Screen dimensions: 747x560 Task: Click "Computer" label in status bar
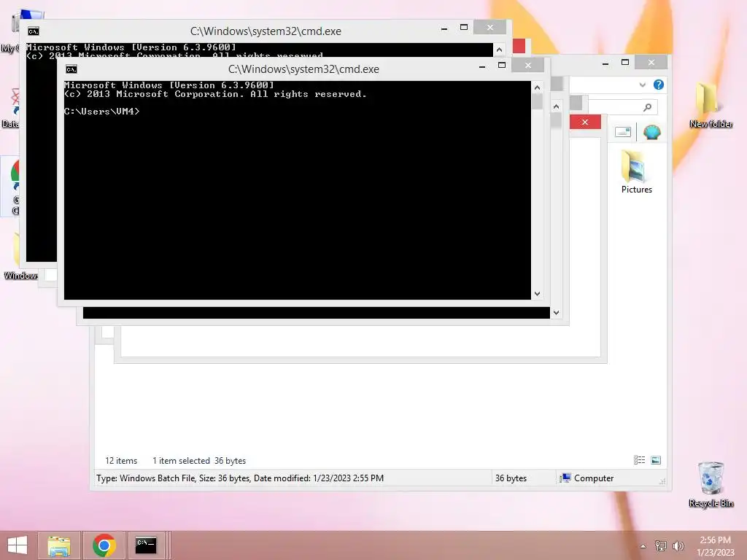click(594, 478)
